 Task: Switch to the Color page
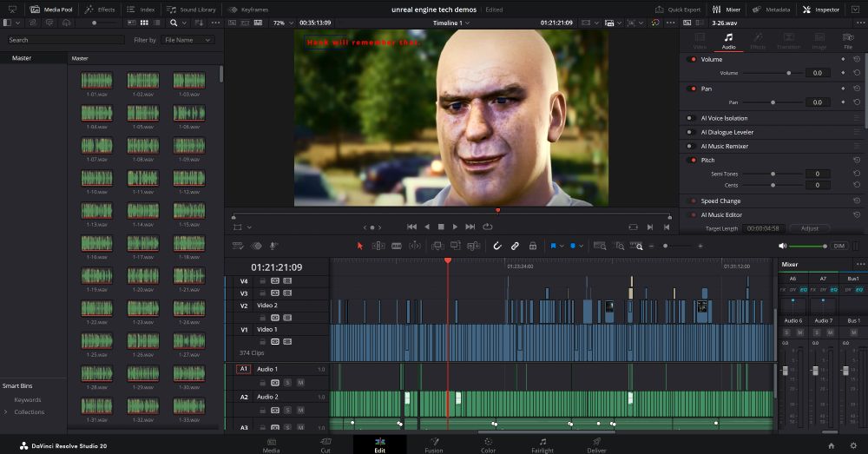pos(488,445)
